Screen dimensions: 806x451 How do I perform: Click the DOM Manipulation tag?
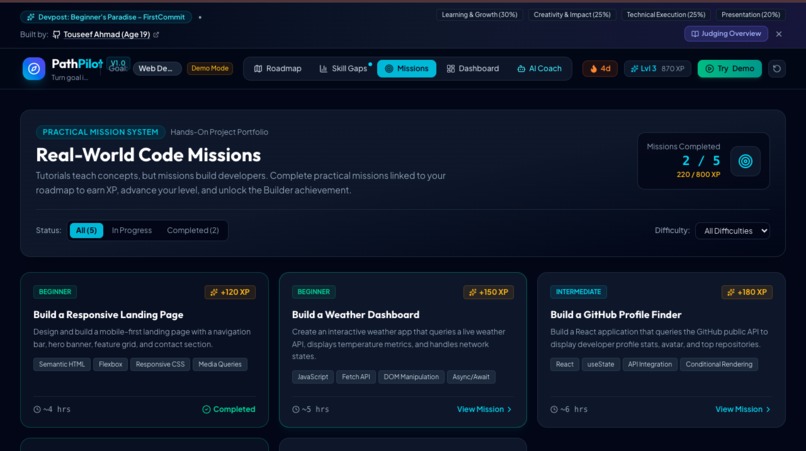point(411,377)
